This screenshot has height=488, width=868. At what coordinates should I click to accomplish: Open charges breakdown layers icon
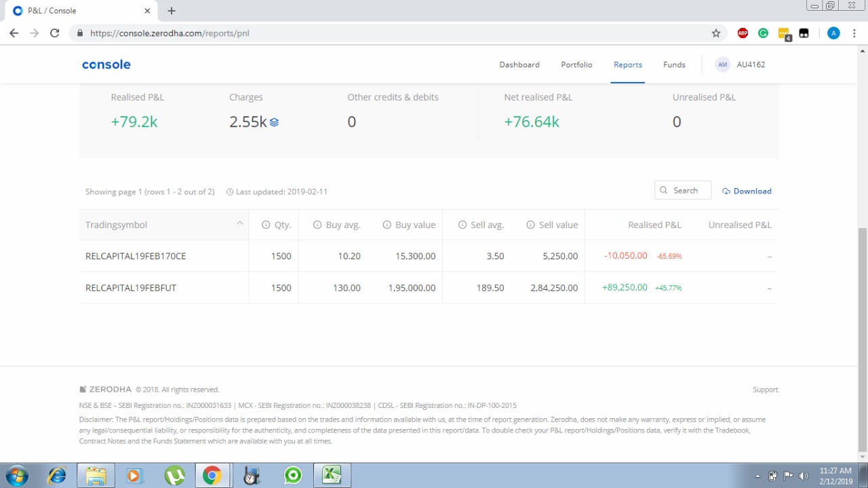click(x=274, y=123)
